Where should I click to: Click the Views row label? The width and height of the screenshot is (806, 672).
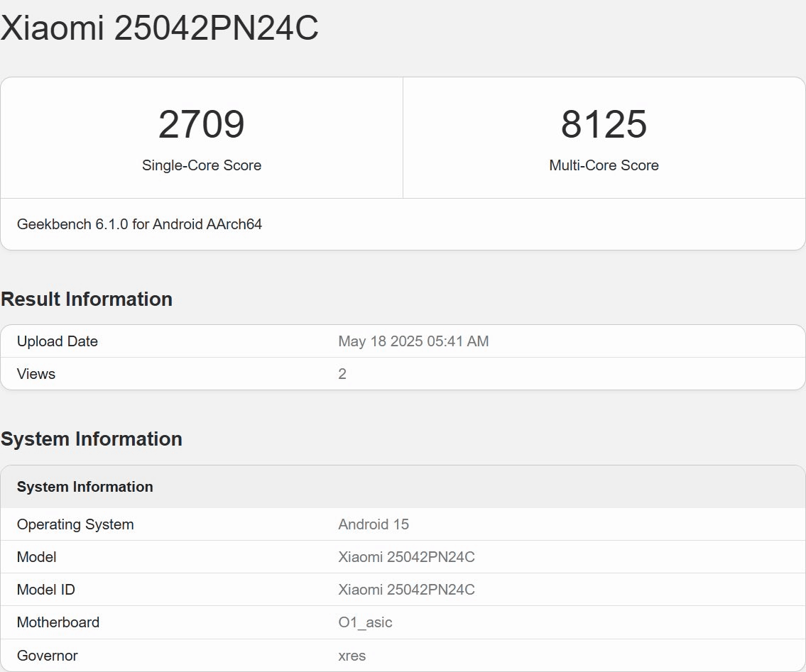(x=36, y=374)
